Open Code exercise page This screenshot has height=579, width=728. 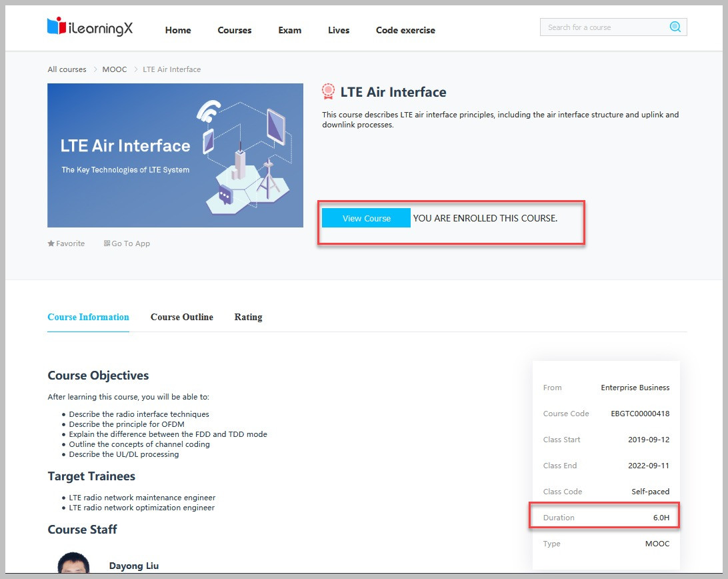pos(405,30)
